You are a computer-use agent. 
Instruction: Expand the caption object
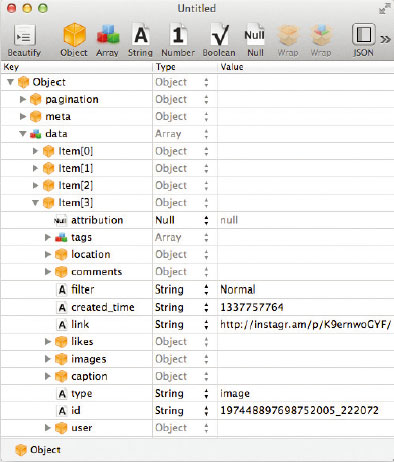click(x=48, y=376)
